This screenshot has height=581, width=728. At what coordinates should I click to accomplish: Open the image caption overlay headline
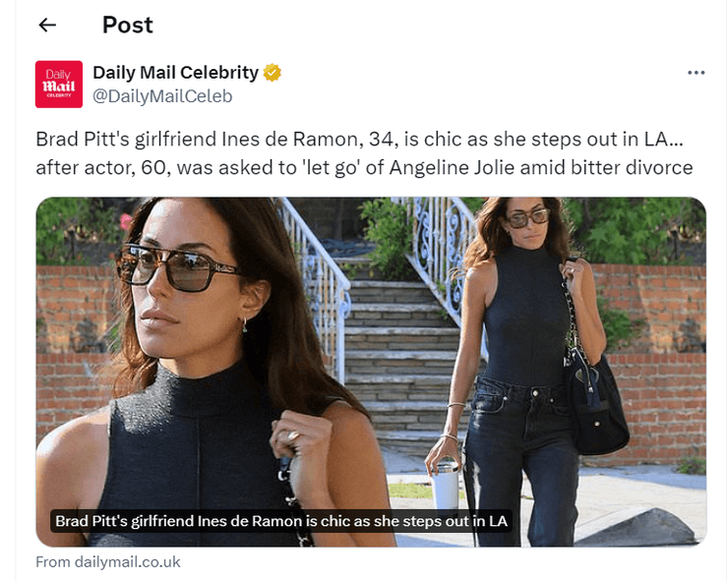(281, 520)
